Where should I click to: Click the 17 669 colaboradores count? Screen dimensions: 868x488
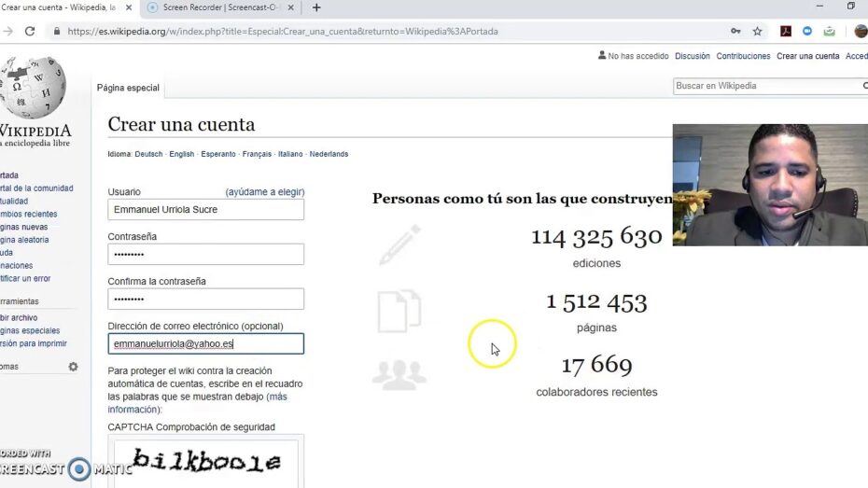(x=596, y=365)
